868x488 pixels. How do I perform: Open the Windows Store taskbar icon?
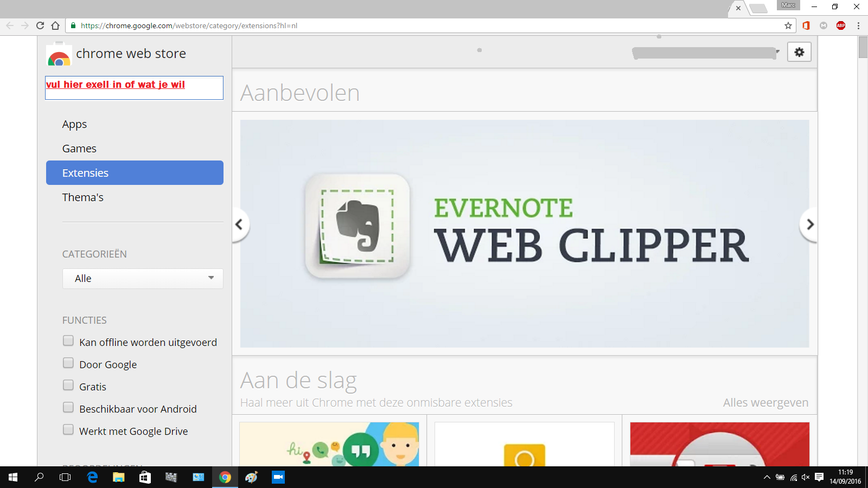(x=145, y=477)
